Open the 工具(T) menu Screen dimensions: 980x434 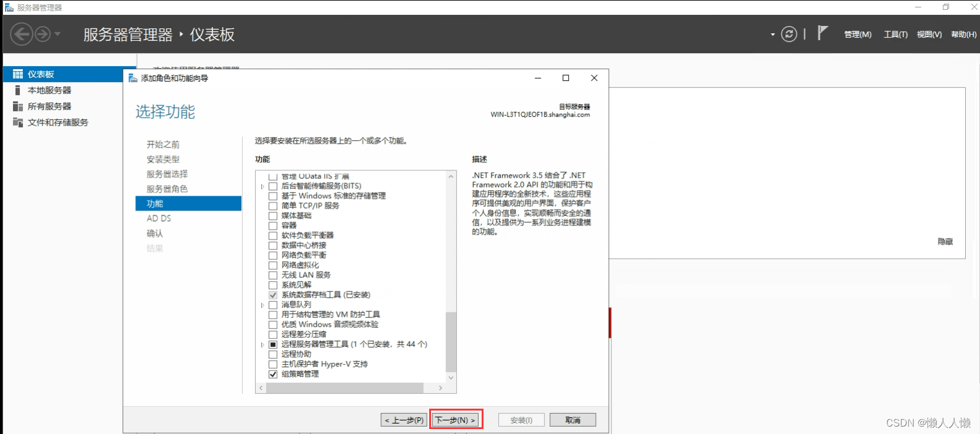coord(895,35)
